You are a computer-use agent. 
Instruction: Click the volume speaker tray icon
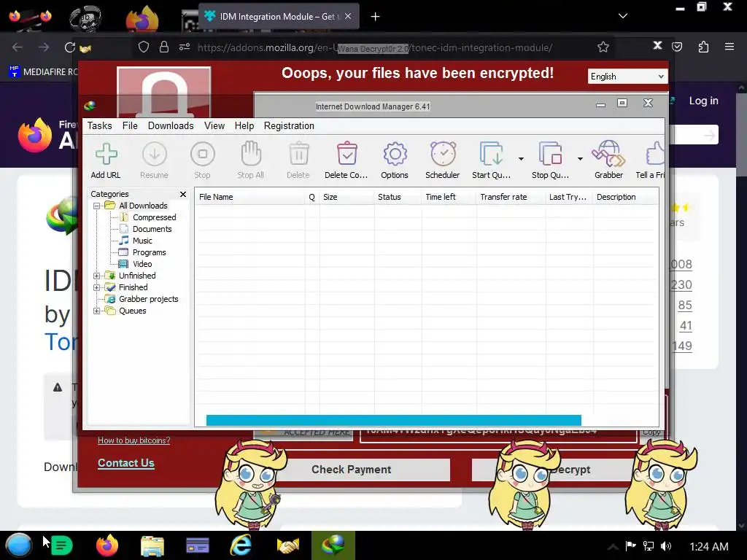point(666,546)
